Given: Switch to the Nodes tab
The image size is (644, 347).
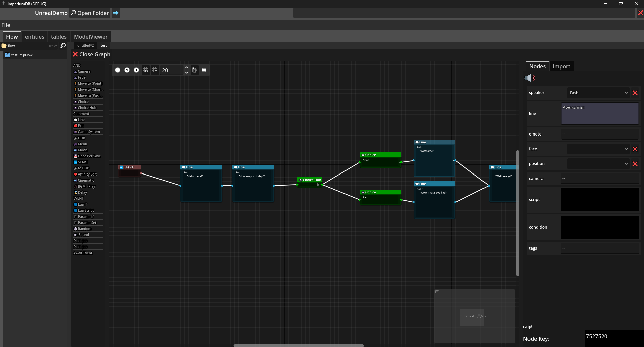Looking at the screenshot, I should (537, 66).
